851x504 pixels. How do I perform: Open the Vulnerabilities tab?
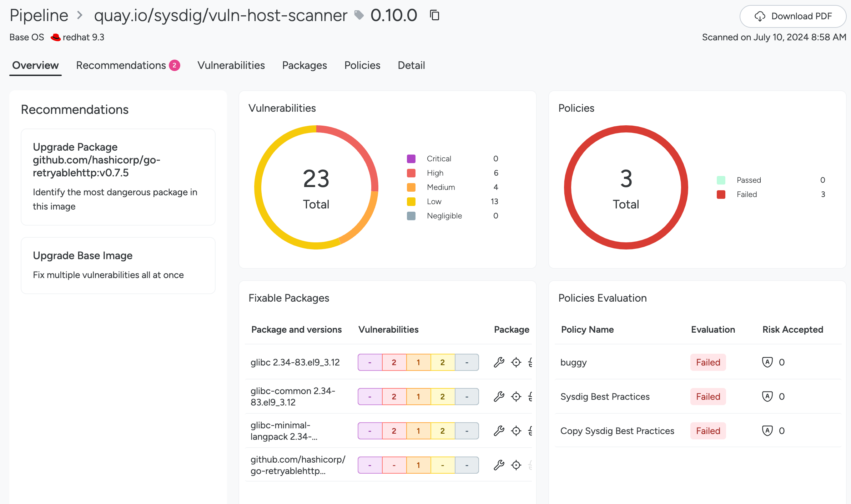pos(231,65)
